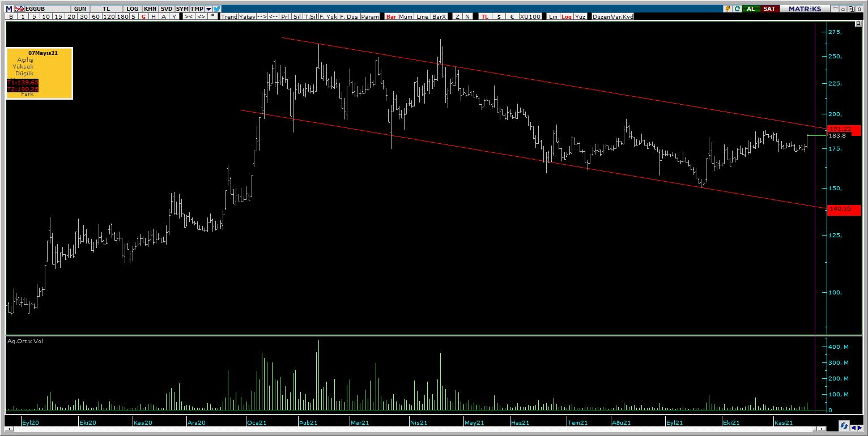Screen dimensions: 868x436
Task: Click the KHN header button
Action: click(x=150, y=9)
